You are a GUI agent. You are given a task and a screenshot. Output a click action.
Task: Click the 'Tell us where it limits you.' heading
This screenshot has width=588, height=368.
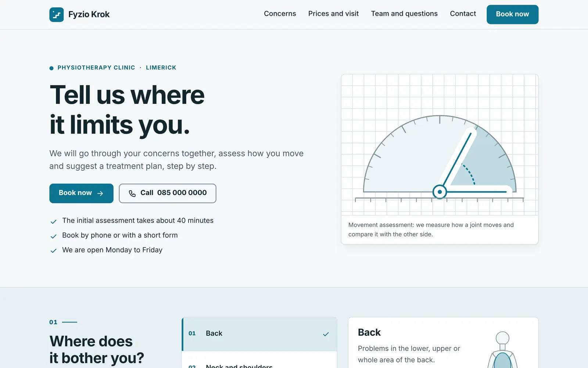tap(127, 110)
